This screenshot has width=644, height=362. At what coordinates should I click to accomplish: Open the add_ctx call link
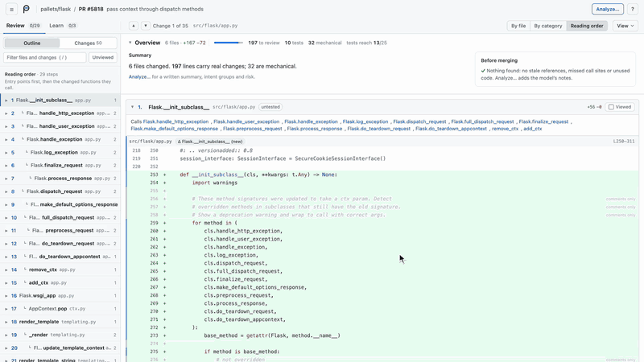tap(532, 129)
